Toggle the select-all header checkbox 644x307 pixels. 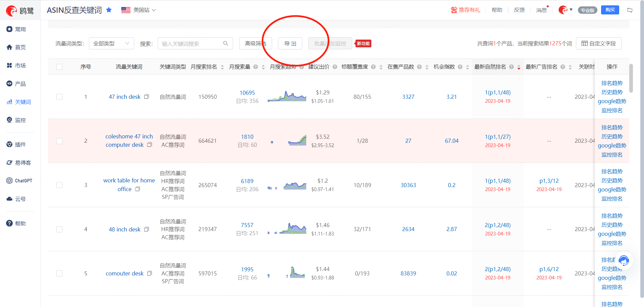pos(59,67)
